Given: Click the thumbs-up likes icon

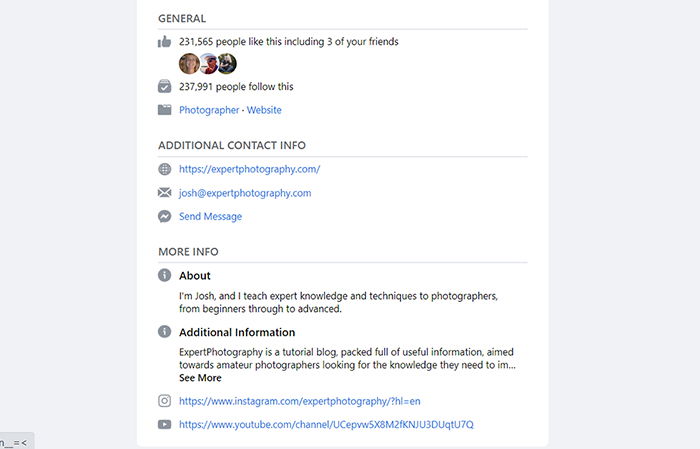Looking at the screenshot, I should [164, 42].
